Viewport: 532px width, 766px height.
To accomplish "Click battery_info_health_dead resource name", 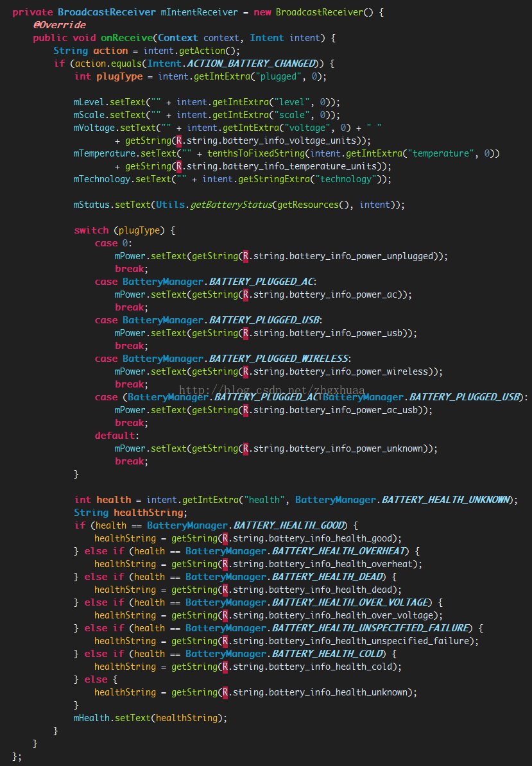I will (x=330, y=590).
